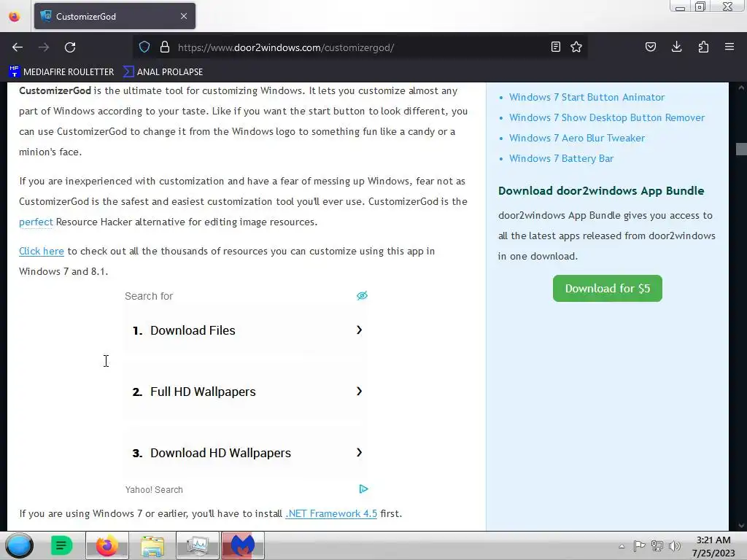The image size is (747, 560).
Task: Open the Firefox application menu
Action: (x=729, y=47)
